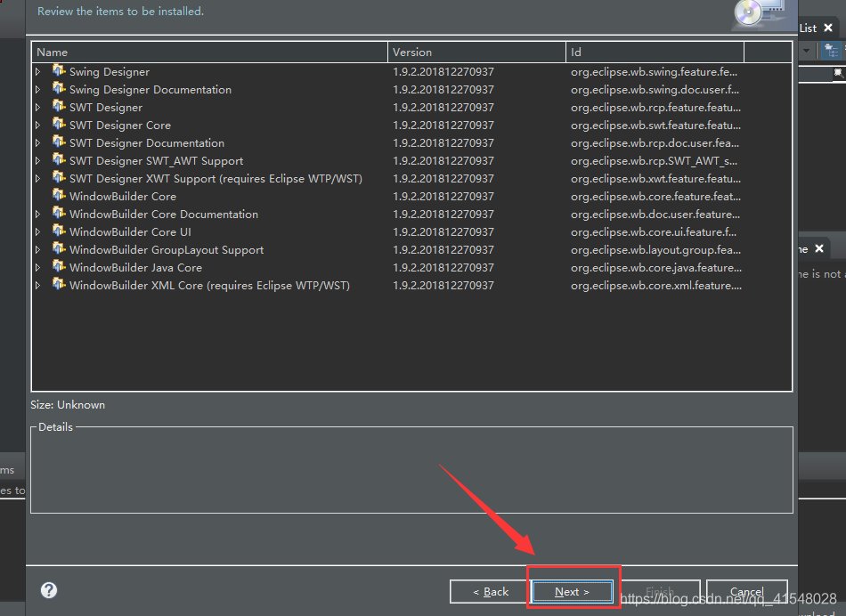This screenshot has height=616, width=846.
Task: Expand the WindowBuilder Core UI item
Action: pos(37,232)
